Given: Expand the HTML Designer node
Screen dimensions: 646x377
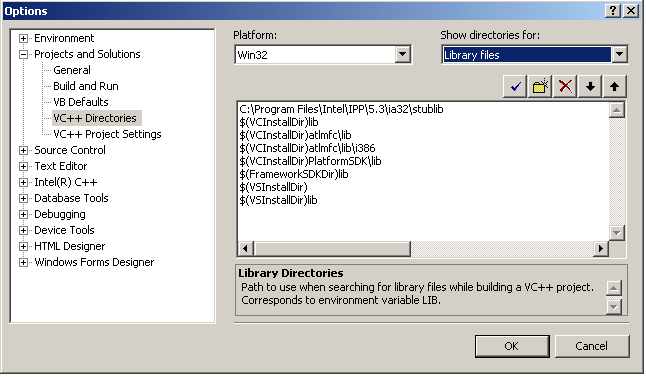Looking at the screenshot, I should (23, 246).
